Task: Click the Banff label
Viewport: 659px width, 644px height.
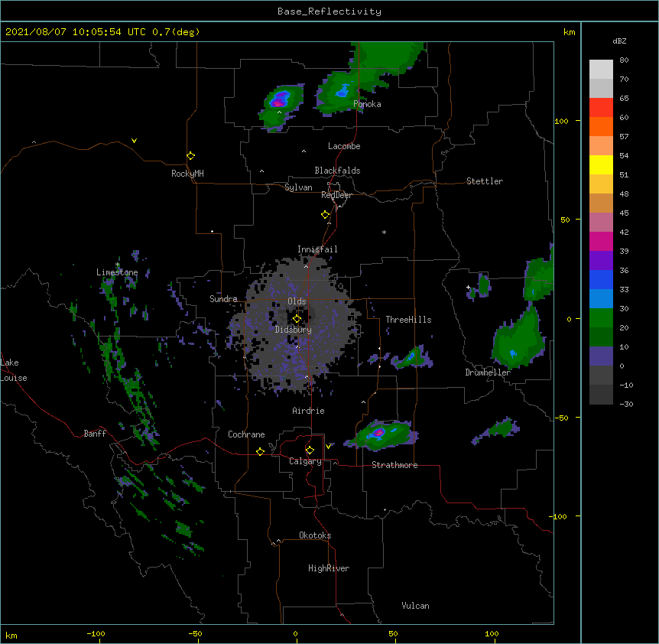Action: pyautogui.click(x=95, y=434)
